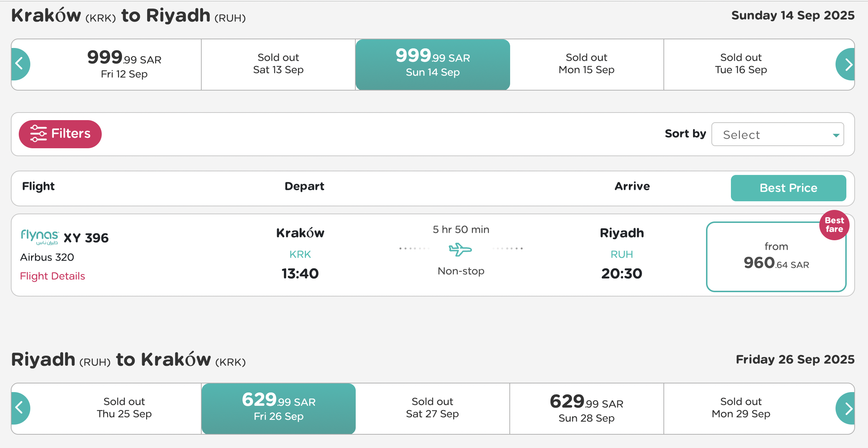This screenshot has height=448, width=868.
Task: Choose the 960.64 SAR fare box
Action: [x=776, y=256]
